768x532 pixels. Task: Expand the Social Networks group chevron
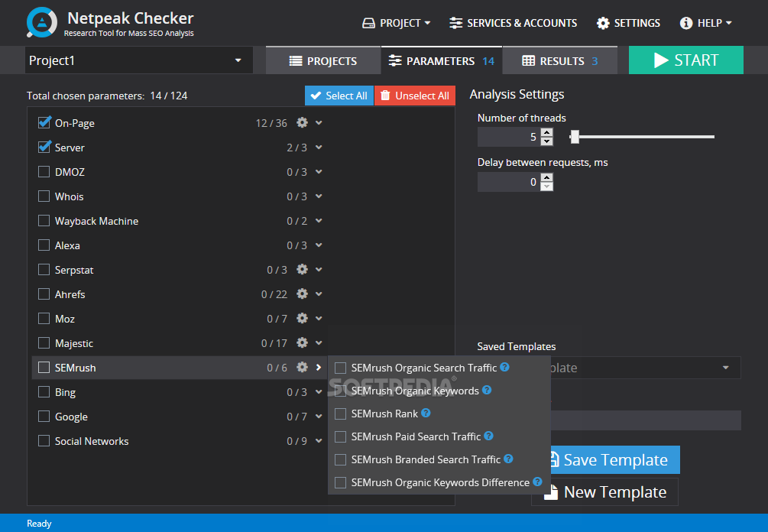coord(319,441)
